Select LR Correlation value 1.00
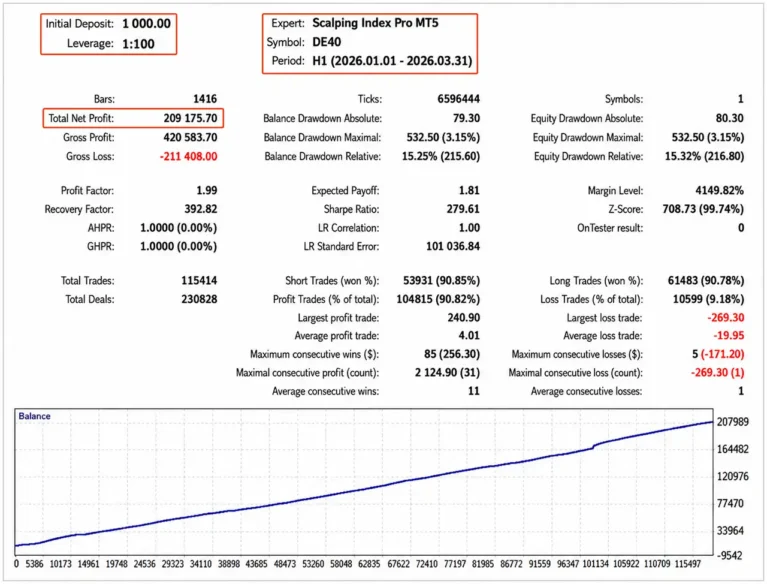 (x=469, y=228)
